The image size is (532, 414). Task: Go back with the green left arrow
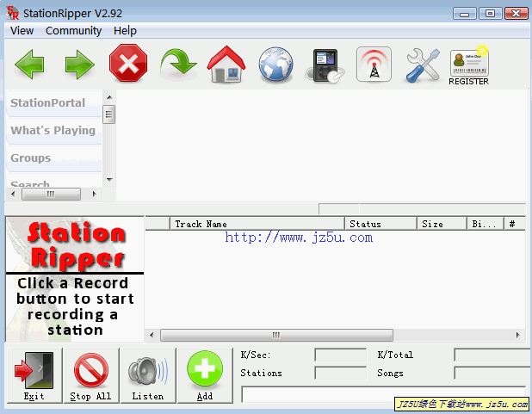(30, 65)
